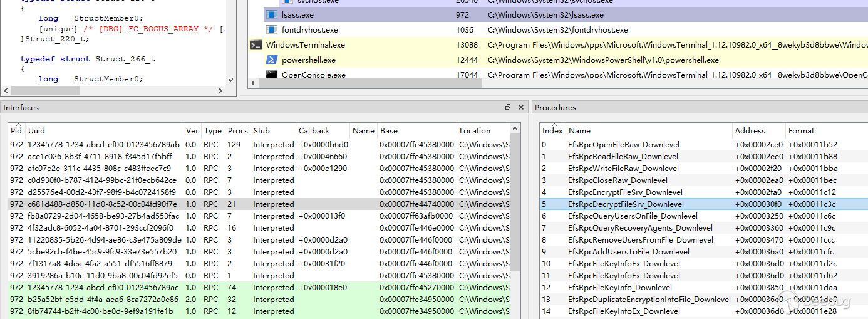
Task: Select interface 4f32adc8-6052-4a04-8701-293ccf2096f0
Action: coord(101,227)
